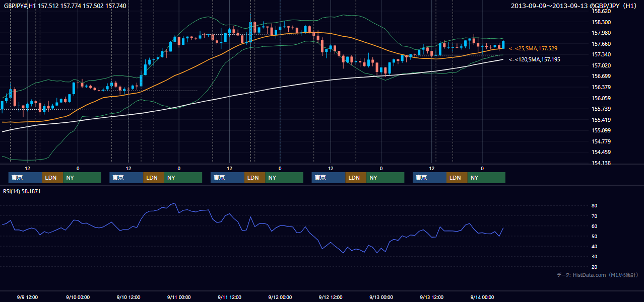This screenshot has width=644, height=302.
Task: Click price axis label 157.020
Action: pos(601,65)
